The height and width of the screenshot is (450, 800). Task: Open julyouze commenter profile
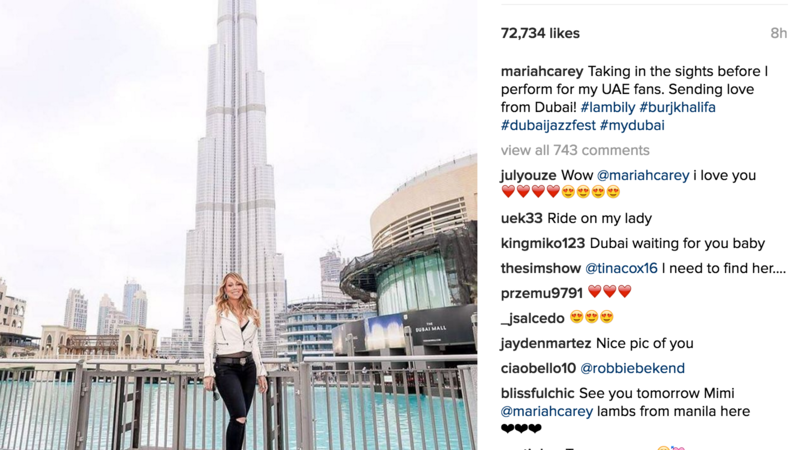(x=529, y=176)
